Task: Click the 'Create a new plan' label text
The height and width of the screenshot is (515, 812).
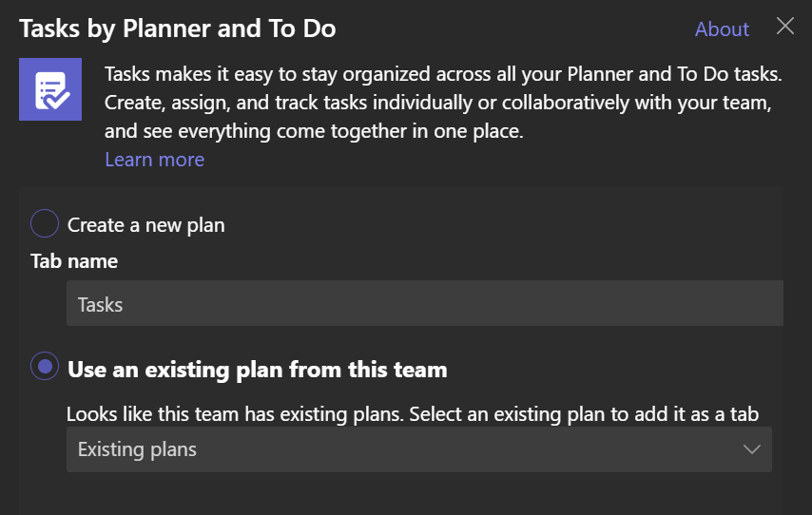Action: click(146, 225)
